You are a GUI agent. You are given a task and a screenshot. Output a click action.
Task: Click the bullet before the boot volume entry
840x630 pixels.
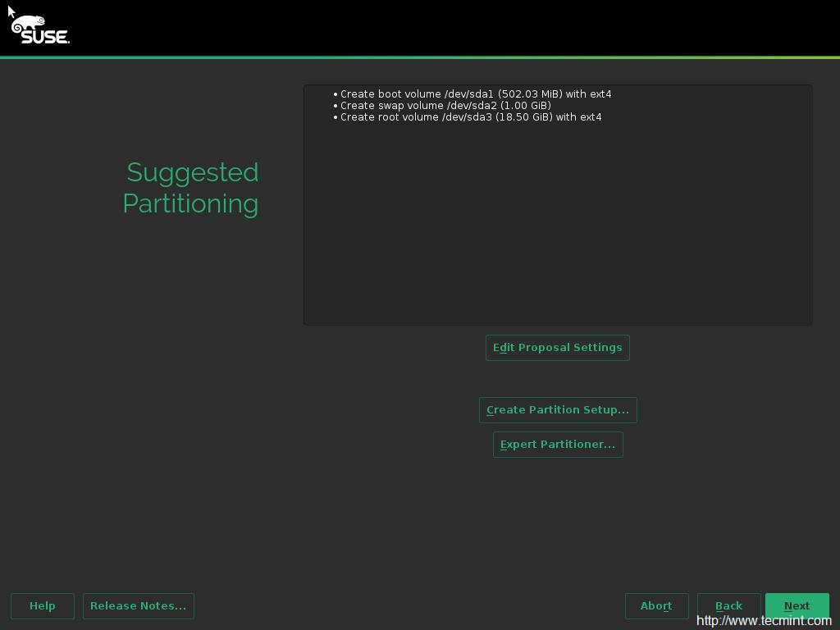tap(336, 94)
